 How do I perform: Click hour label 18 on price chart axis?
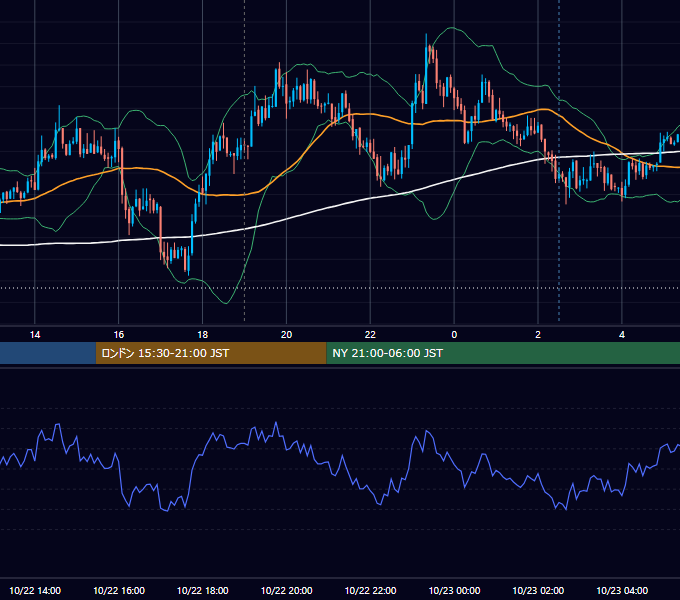tap(203, 335)
